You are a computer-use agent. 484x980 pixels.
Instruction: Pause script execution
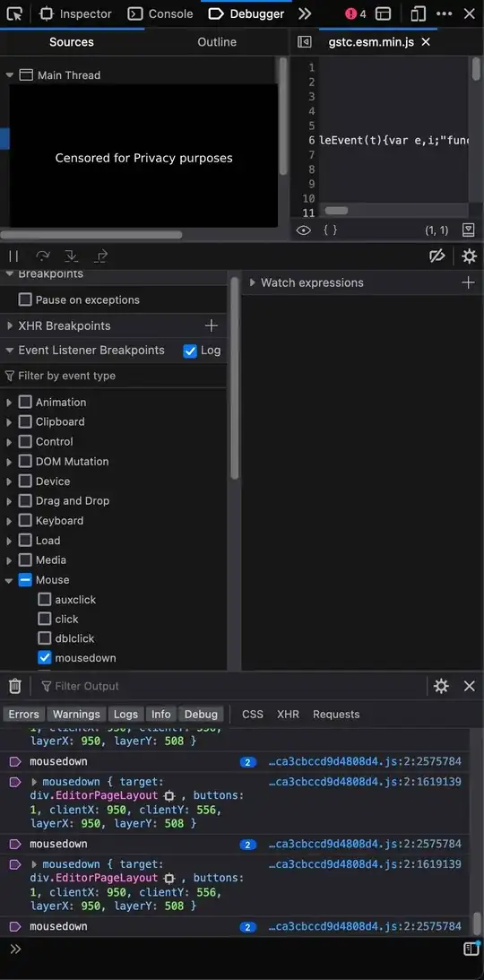point(13,256)
